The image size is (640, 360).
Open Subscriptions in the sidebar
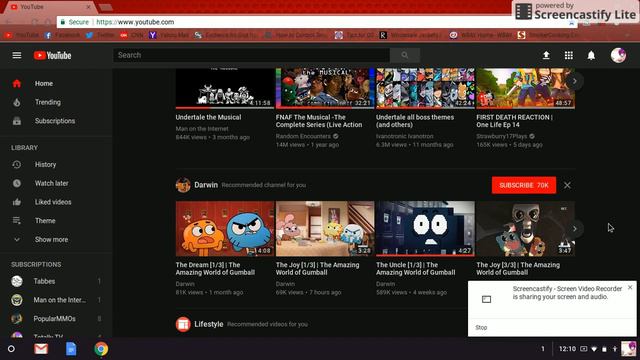[x=56, y=121]
